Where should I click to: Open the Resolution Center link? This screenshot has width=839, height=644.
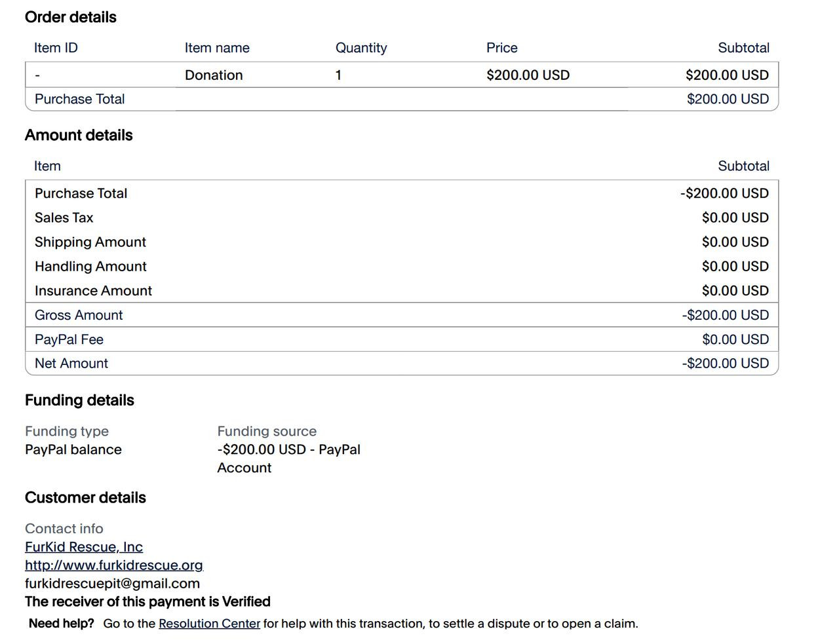pos(209,624)
